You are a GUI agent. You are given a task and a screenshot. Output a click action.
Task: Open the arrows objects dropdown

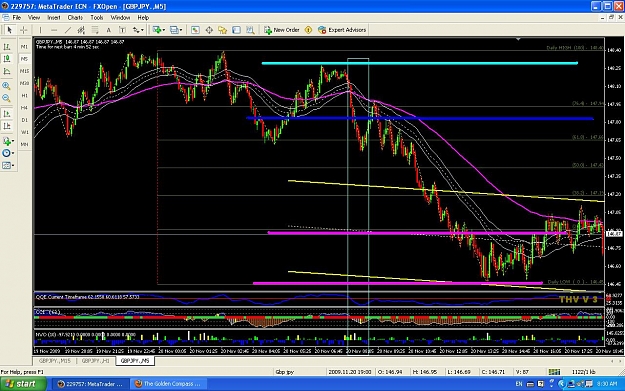tap(138, 30)
